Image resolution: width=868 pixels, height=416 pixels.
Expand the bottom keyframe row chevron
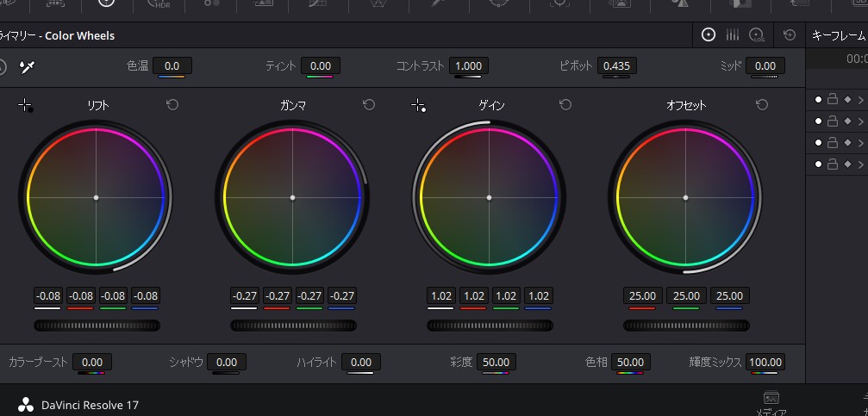point(861,165)
